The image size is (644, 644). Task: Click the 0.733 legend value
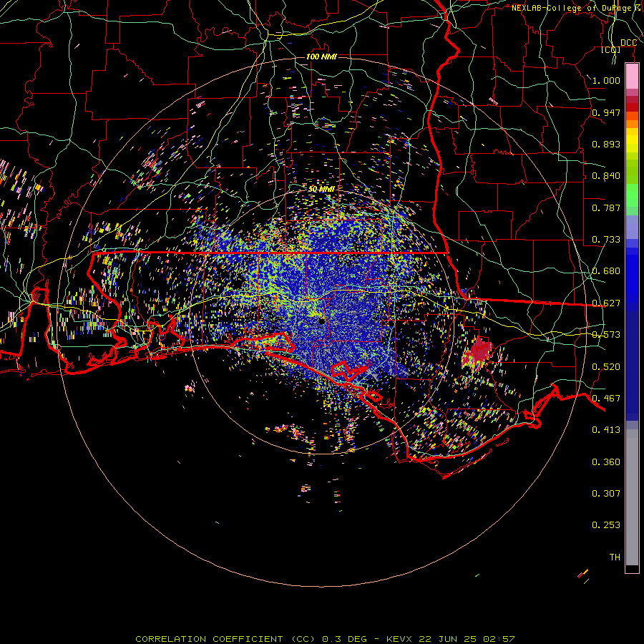click(606, 240)
